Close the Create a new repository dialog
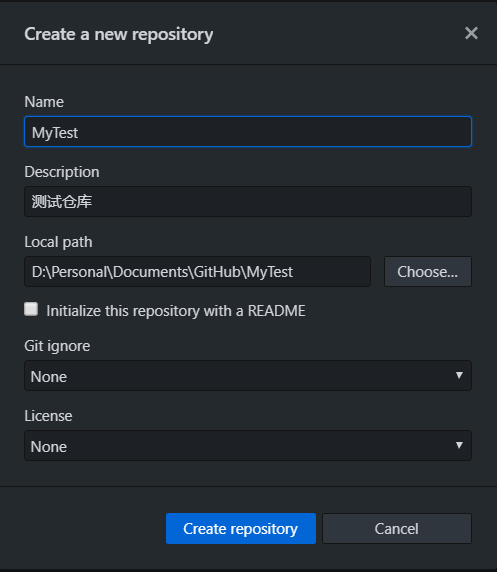The image size is (497, 572). 471,33
